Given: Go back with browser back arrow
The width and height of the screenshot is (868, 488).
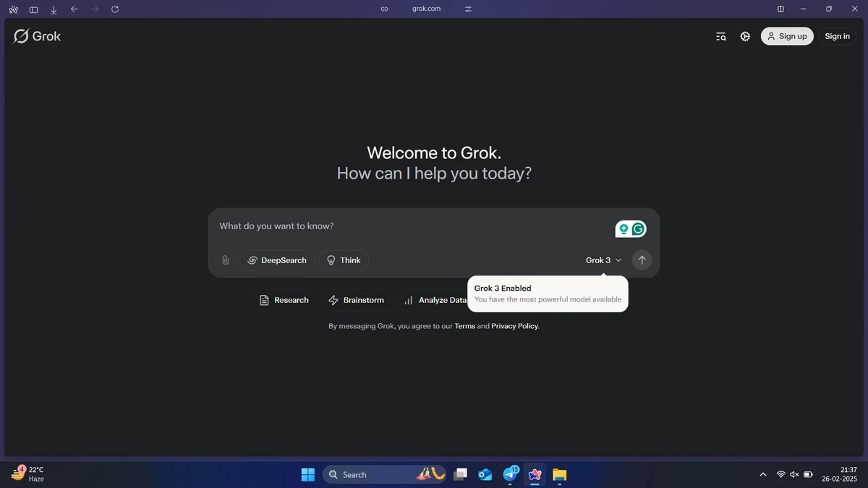Looking at the screenshot, I should (74, 9).
